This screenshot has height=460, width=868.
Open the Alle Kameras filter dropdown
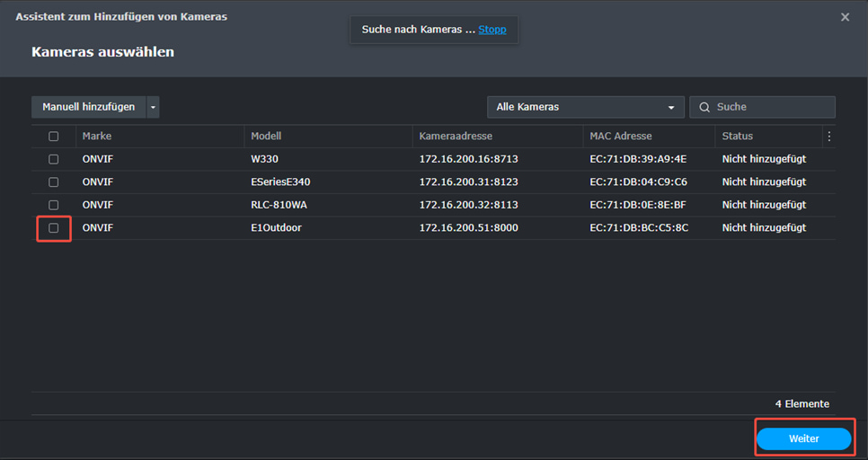(586, 107)
